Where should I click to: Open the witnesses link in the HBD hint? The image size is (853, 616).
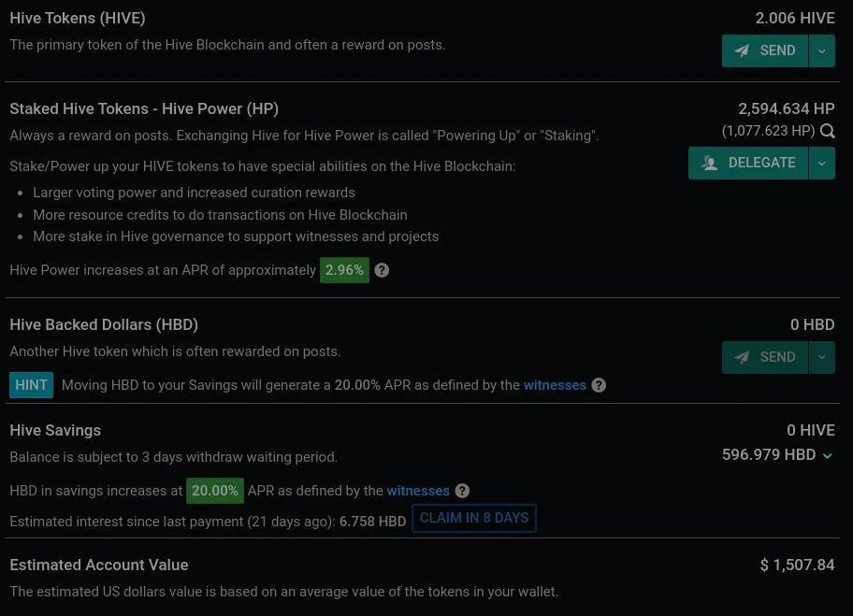tap(555, 385)
